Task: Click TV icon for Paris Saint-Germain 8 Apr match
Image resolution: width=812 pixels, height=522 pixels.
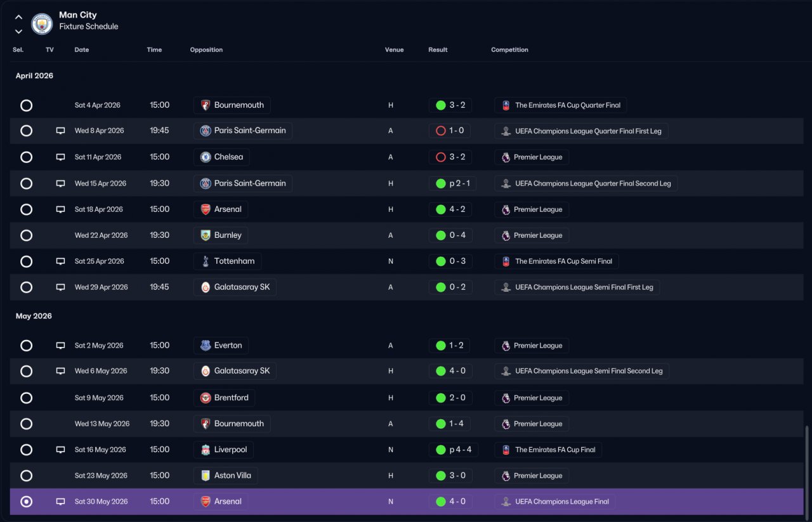Action: click(x=60, y=131)
